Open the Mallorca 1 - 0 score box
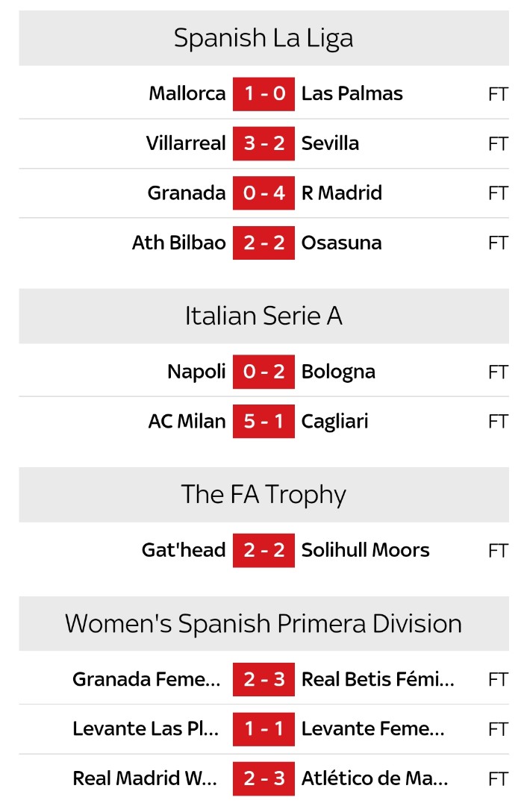 263,94
